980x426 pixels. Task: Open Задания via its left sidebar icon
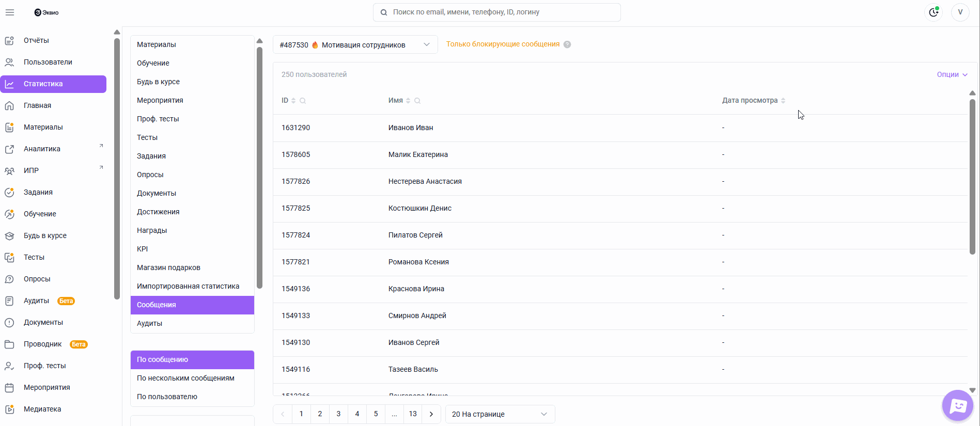(x=9, y=192)
